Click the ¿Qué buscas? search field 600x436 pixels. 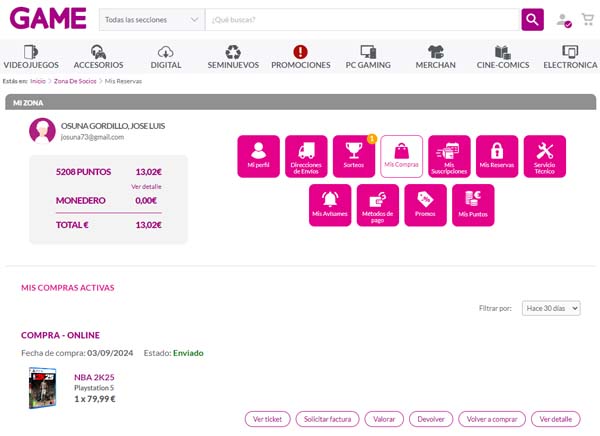[363, 20]
